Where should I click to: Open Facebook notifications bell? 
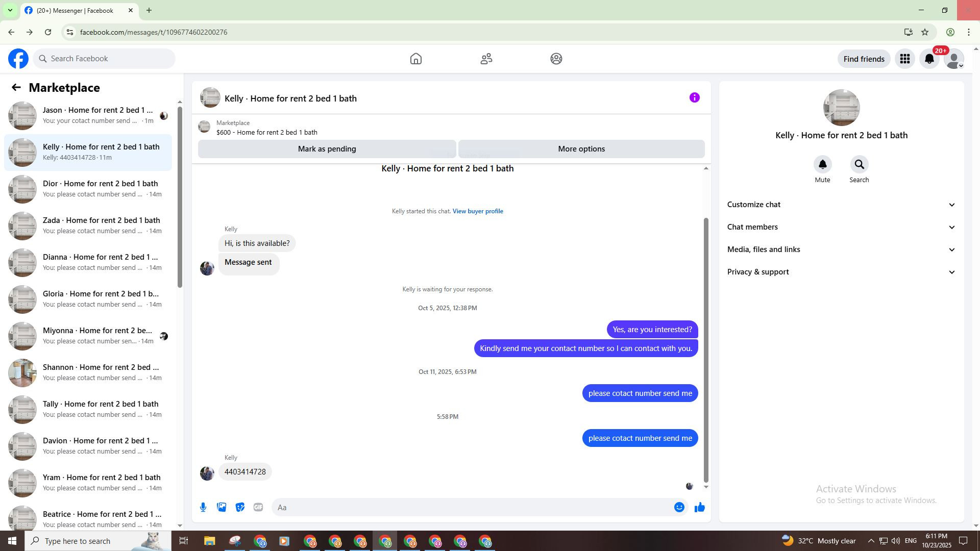(929, 59)
